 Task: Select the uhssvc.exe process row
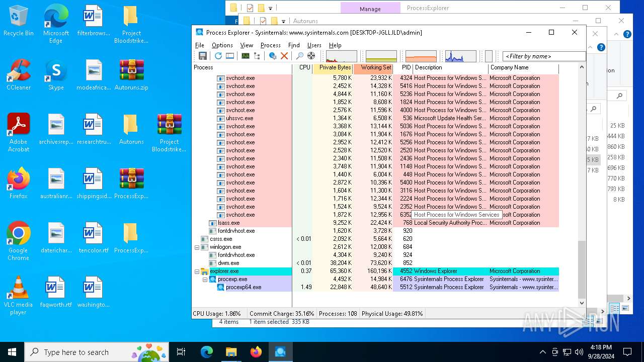pos(375,118)
